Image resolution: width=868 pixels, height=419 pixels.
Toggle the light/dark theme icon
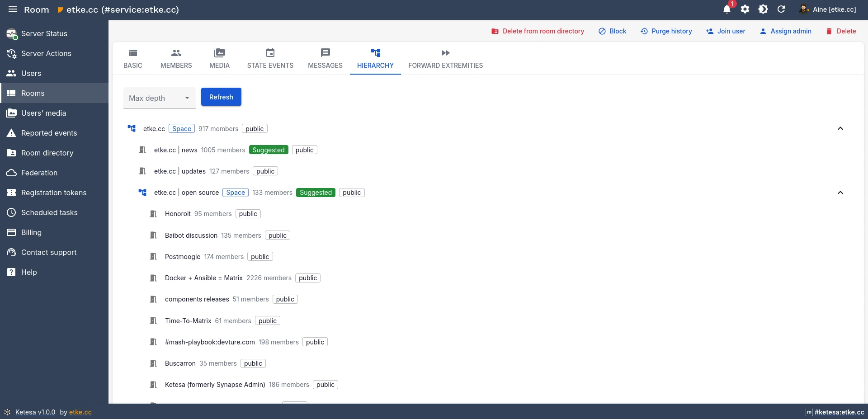tap(763, 9)
